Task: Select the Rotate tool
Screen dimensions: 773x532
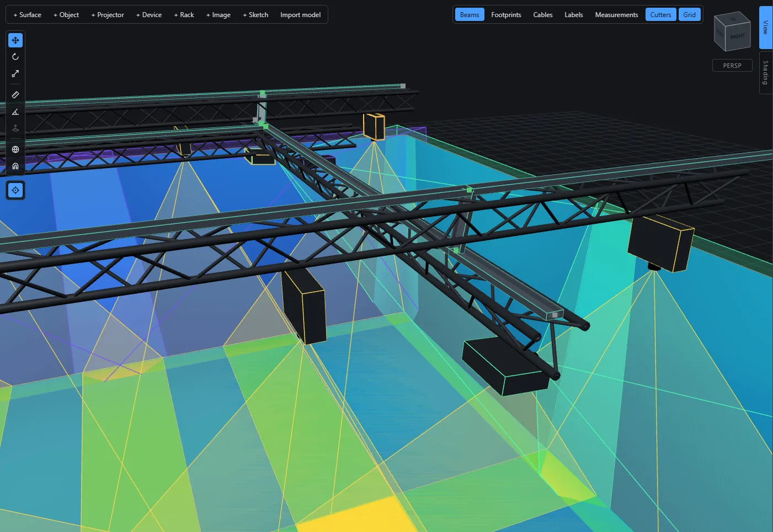Action: [x=15, y=57]
